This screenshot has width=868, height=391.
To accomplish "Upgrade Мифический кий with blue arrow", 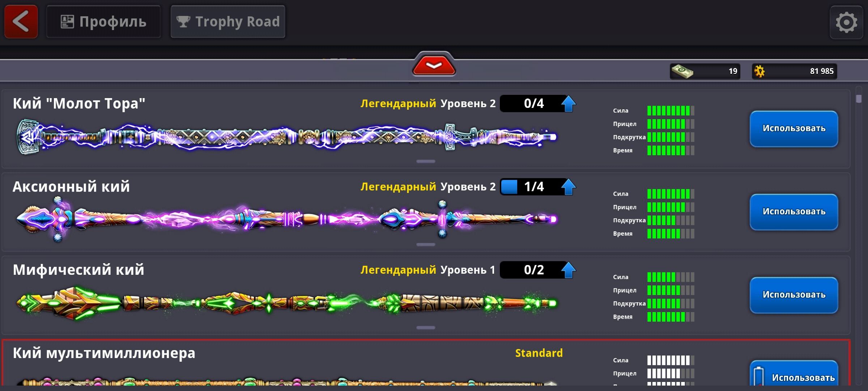I will pyautogui.click(x=569, y=270).
